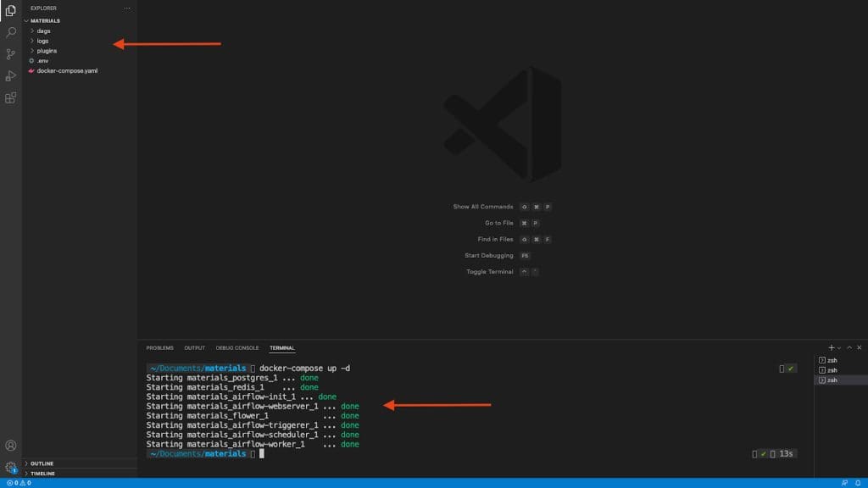The width and height of the screenshot is (868, 488).
Task: Expand the logs folder
Action: click(42, 41)
